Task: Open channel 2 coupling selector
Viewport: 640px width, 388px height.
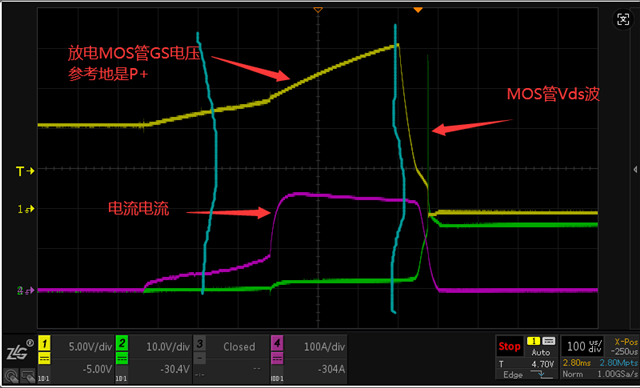Action: 122,359
